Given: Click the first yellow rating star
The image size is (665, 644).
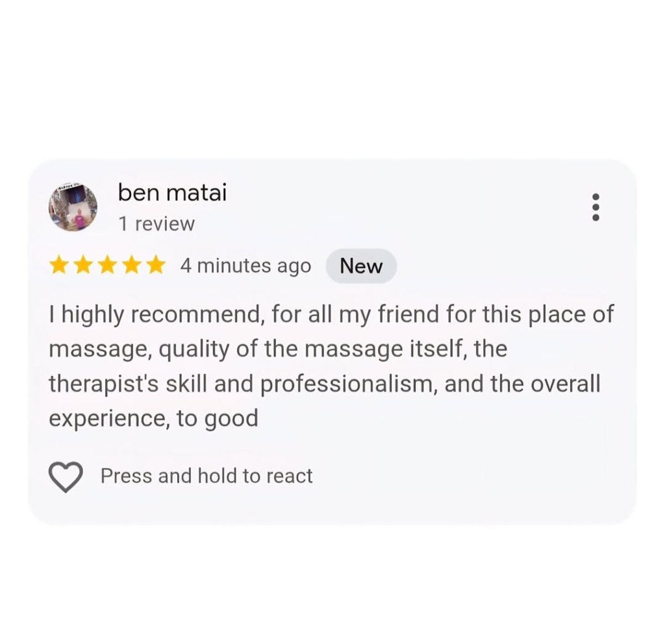Looking at the screenshot, I should pyautogui.click(x=60, y=266).
